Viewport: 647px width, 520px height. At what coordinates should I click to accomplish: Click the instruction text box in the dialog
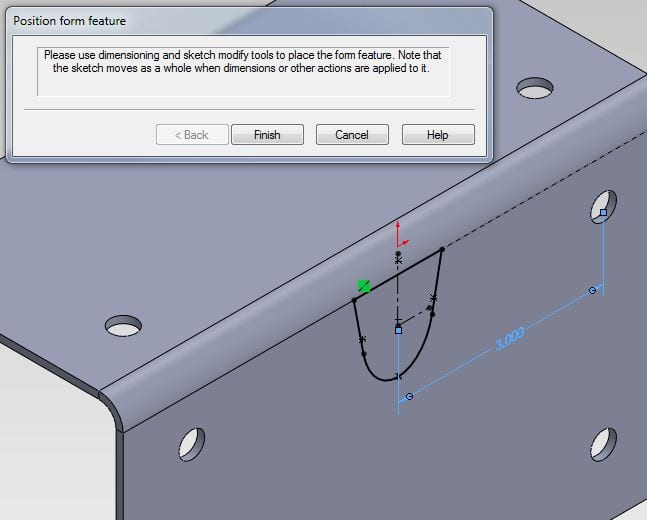[243, 72]
